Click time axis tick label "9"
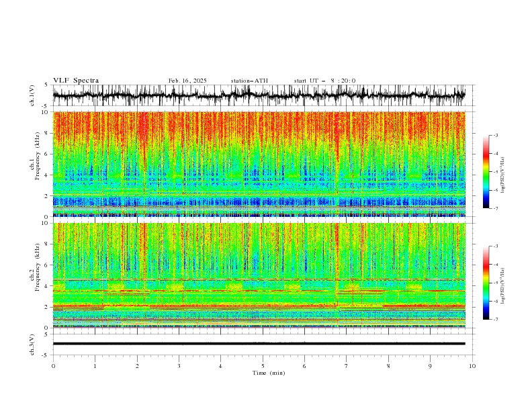The height and width of the screenshot is (411, 532). [x=430, y=366]
